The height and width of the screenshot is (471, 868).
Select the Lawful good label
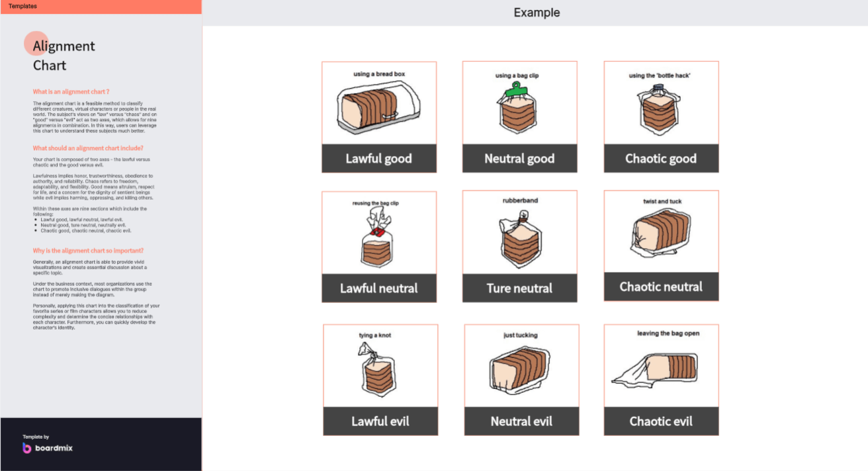[379, 159]
